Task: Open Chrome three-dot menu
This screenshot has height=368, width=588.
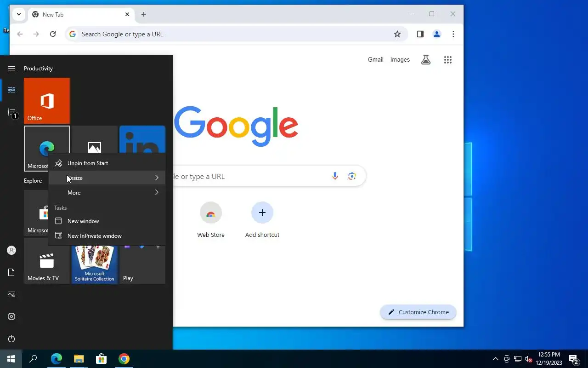Action: pos(453,34)
